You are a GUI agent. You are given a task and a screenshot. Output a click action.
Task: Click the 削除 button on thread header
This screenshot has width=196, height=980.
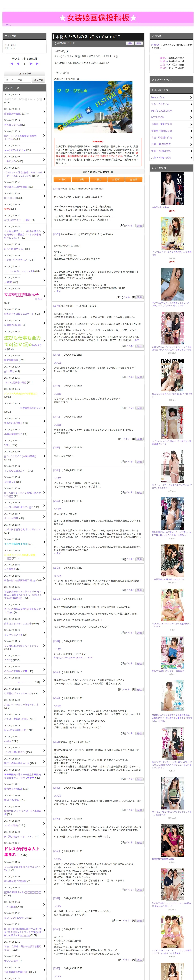click(139, 43)
